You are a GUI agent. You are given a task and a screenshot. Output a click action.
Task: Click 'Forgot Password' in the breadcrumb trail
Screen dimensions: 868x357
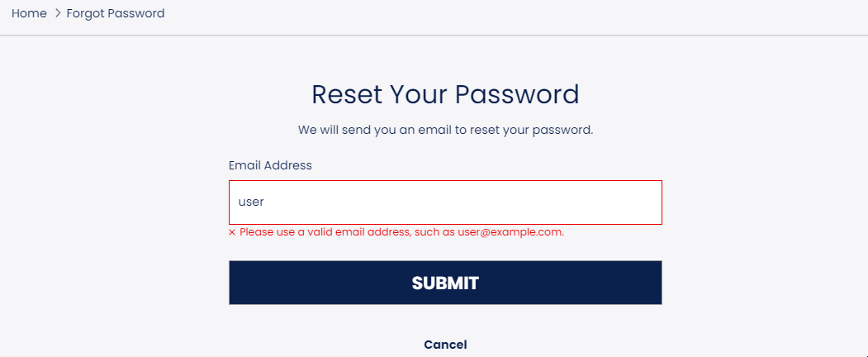[x=116, y=13]
